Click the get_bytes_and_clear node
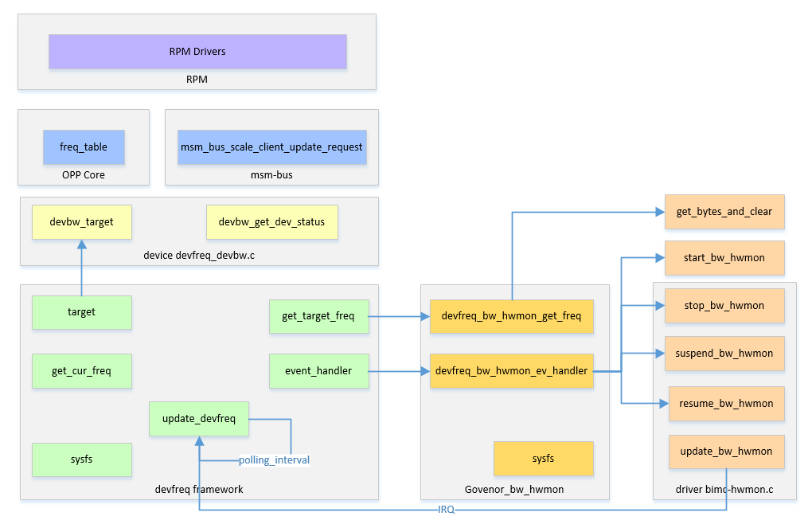 724,212
